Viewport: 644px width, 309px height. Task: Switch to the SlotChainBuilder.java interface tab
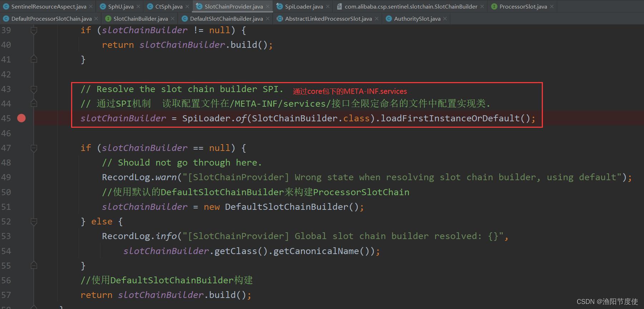click(x=140, y=19)
